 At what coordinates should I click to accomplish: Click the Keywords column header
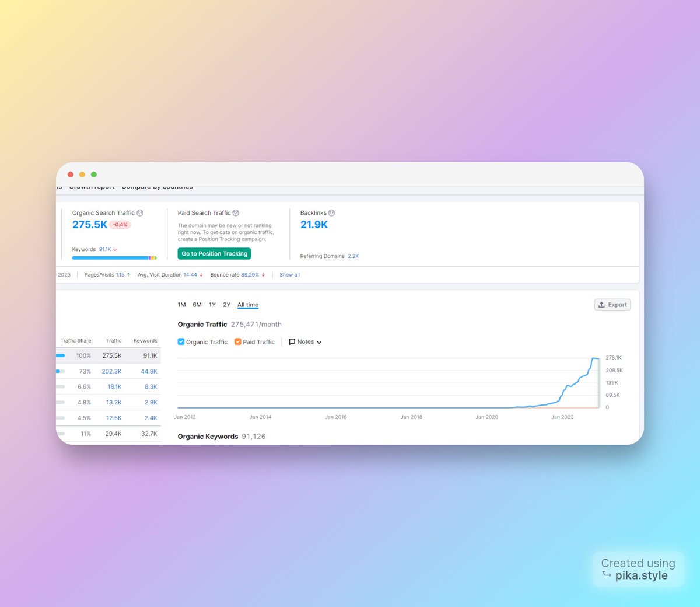(x=145, y=341)
